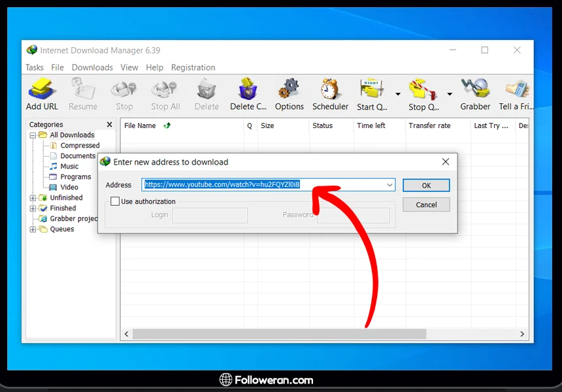The width and height of the screenshot is (562, 392).
Task: Open the Address field dropdown arrow
Action: point(390,186)
